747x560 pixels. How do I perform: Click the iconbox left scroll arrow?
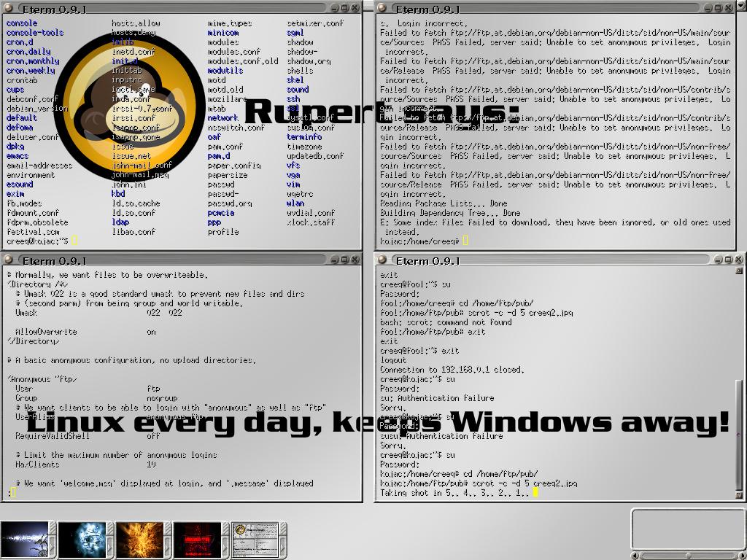(635, 556)
